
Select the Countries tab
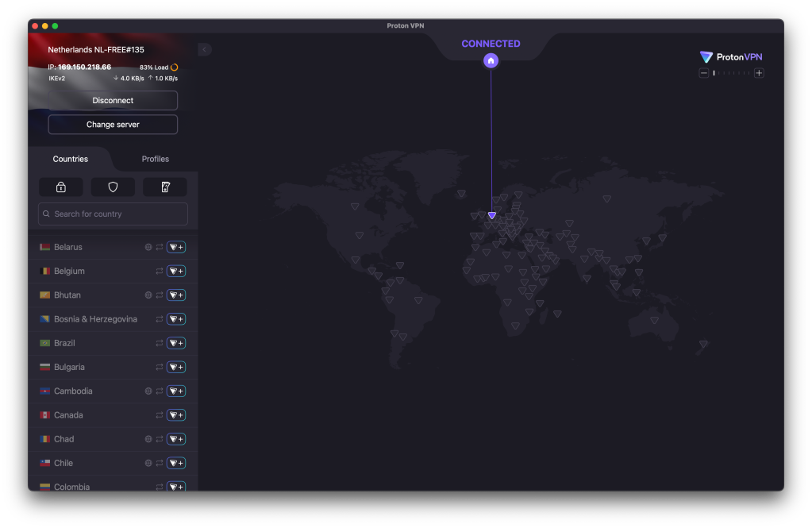pos(71,159)
